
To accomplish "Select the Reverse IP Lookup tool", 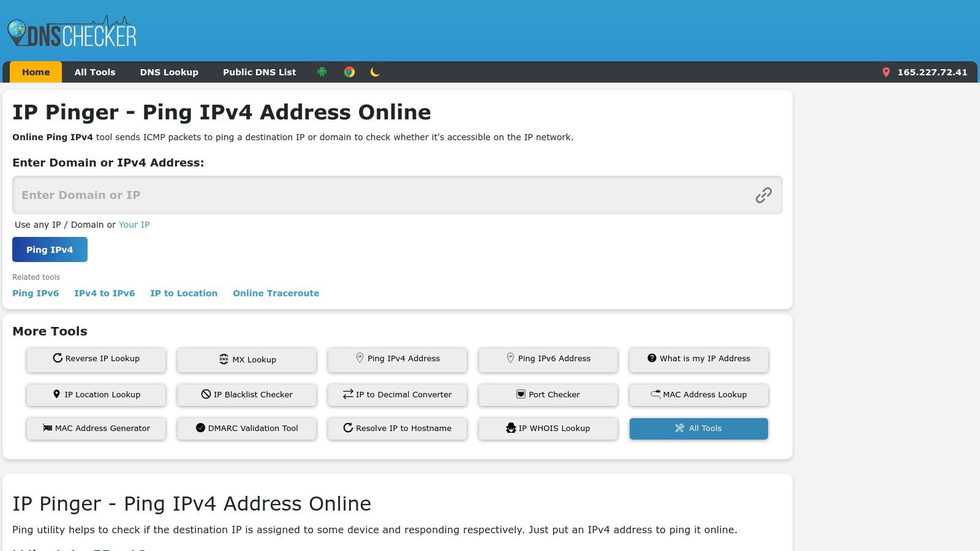I will coord(96,359).
